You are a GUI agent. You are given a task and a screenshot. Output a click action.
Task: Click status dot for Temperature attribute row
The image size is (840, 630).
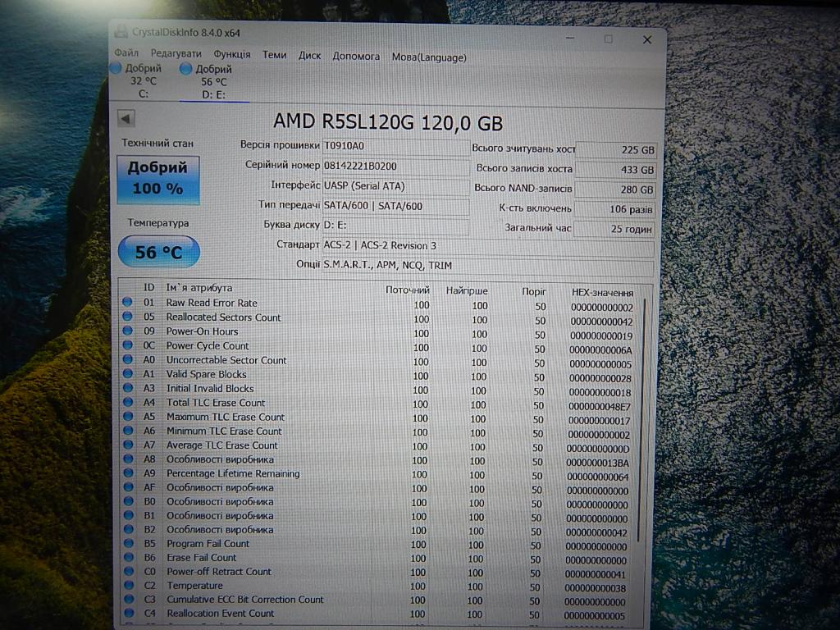point(129,585)
